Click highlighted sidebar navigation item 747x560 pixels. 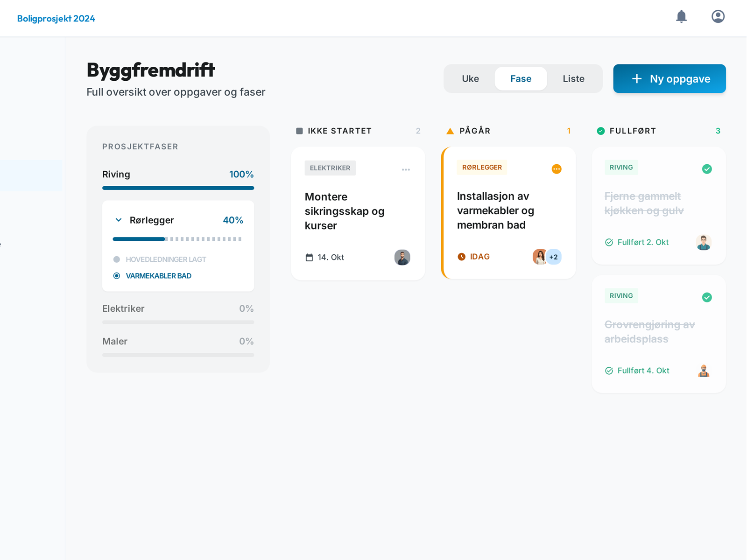[x=31, y=175]
